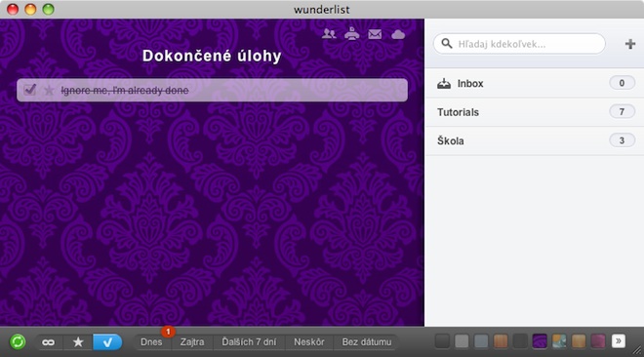Click the plus icon to add list
The width and height of the screenshot is (644, 357).
click(x=630, y=44)
